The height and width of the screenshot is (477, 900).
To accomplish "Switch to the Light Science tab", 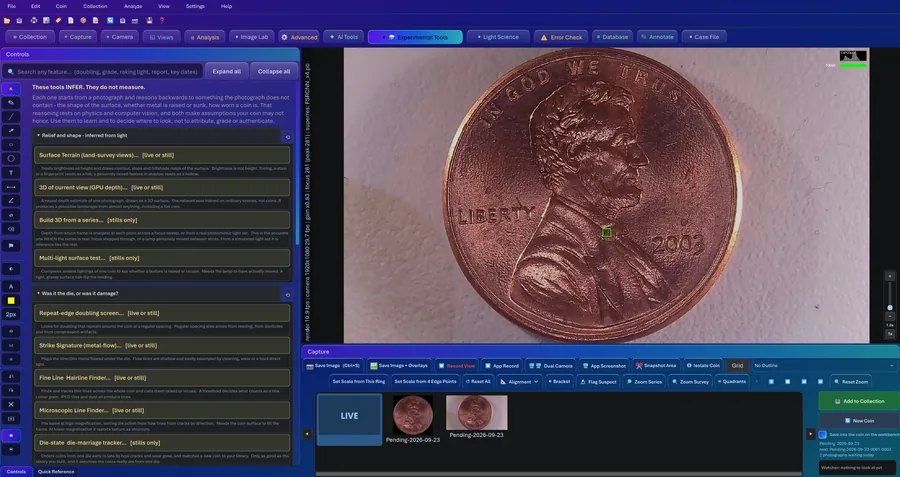I will tap(497, 37).
